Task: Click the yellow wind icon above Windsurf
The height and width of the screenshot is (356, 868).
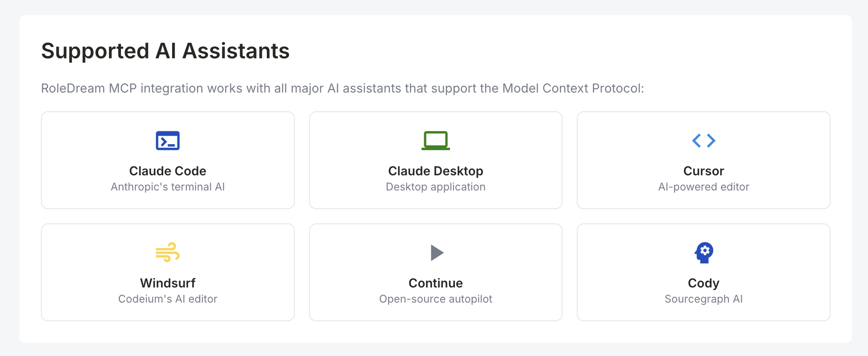Action: click(168, 253)
